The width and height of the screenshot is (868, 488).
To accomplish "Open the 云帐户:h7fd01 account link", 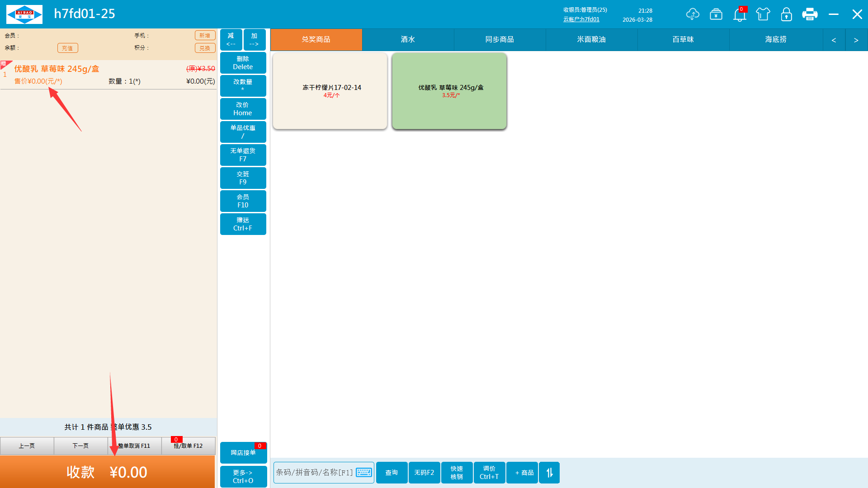I will (581, 19).
